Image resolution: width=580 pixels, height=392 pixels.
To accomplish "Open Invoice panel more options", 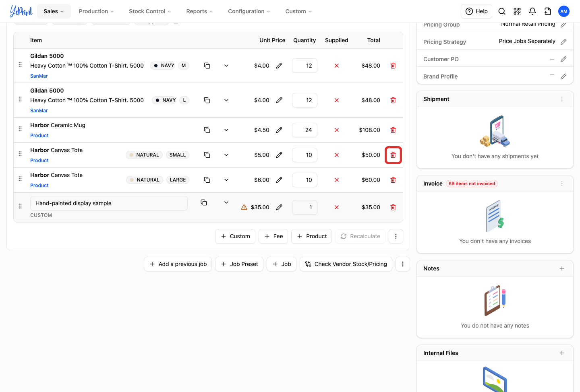I will click(x=562, y=184).
